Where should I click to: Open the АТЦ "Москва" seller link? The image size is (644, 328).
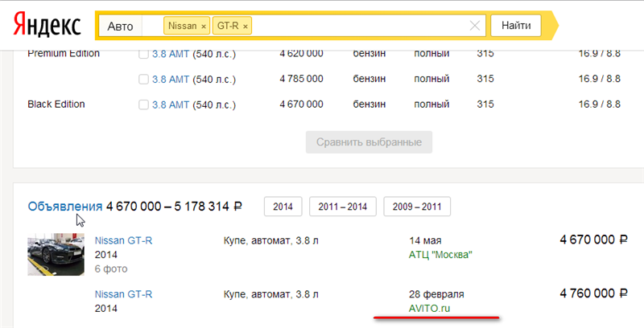pos(440,254)
